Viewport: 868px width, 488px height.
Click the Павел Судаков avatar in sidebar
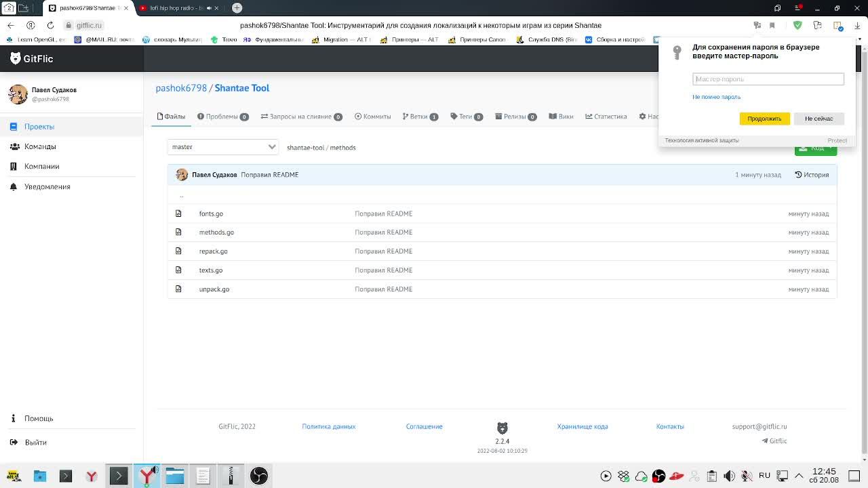pyautogui.click(x=18, y=94)
